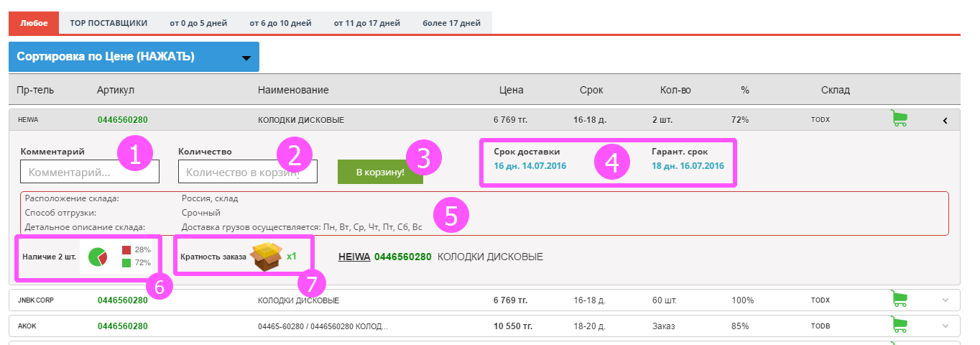Open the price sorting dropdown

tap(134, 56)
